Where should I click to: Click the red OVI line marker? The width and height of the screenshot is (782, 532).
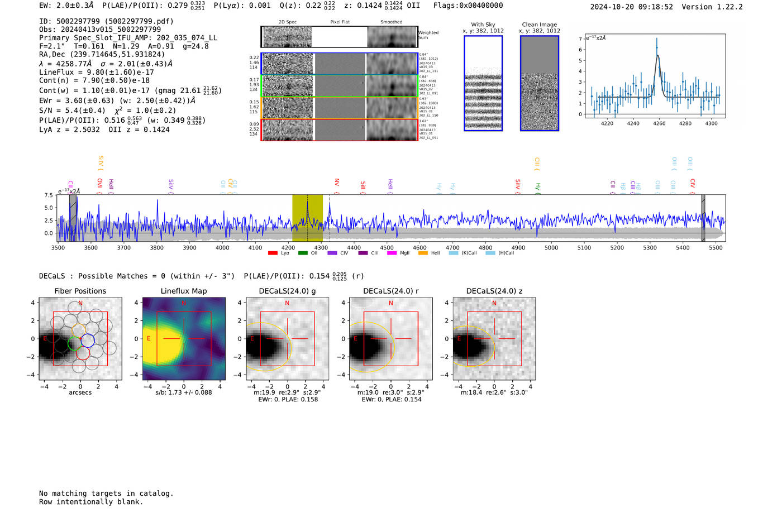99,185
